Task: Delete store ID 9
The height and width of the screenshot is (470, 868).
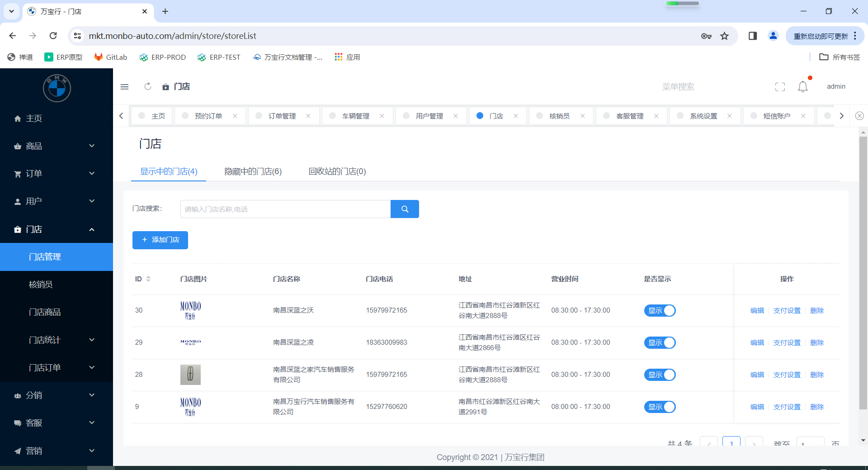Action: click(817, 407)
